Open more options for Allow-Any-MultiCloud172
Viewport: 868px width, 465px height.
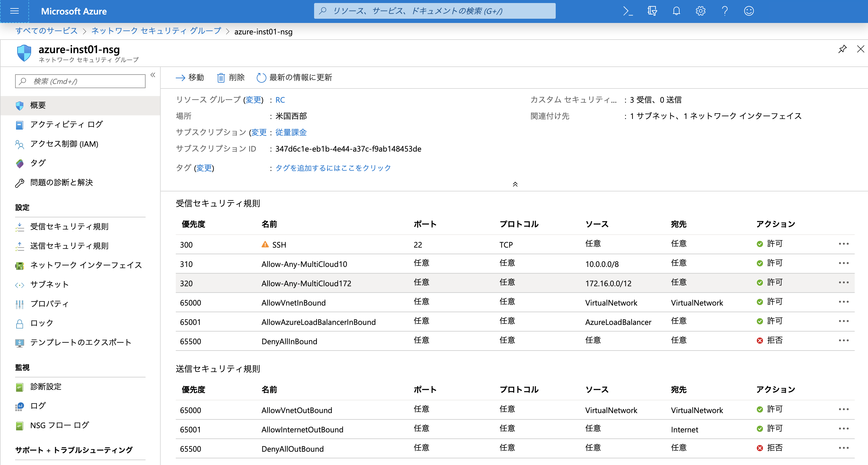pyautogui.click(x=844, y=282)
